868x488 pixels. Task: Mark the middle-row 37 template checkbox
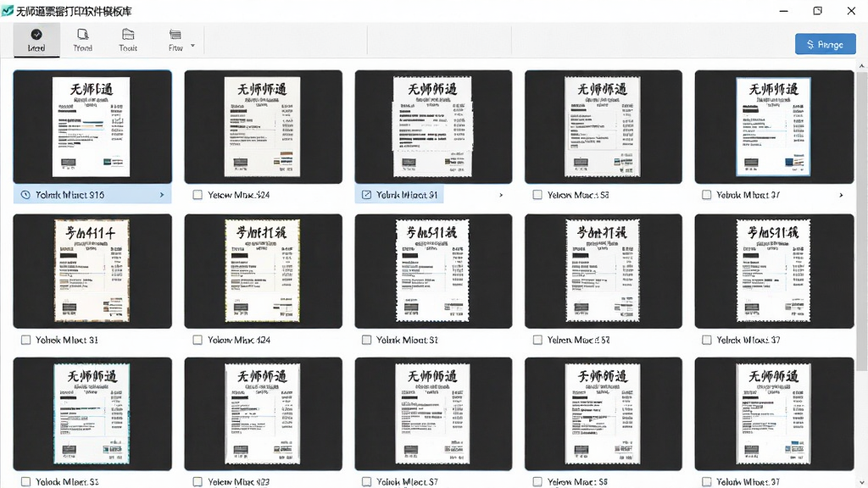[x=706, y=340]
